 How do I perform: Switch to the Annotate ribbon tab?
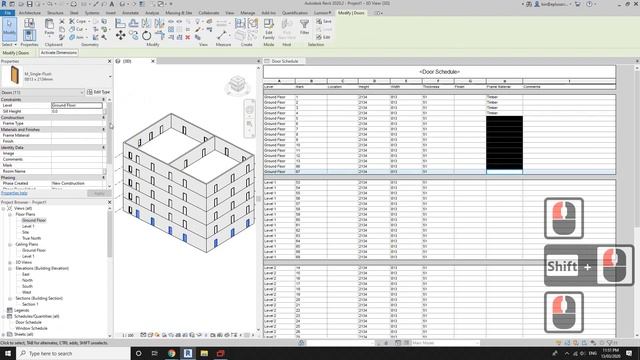(130, 13)
